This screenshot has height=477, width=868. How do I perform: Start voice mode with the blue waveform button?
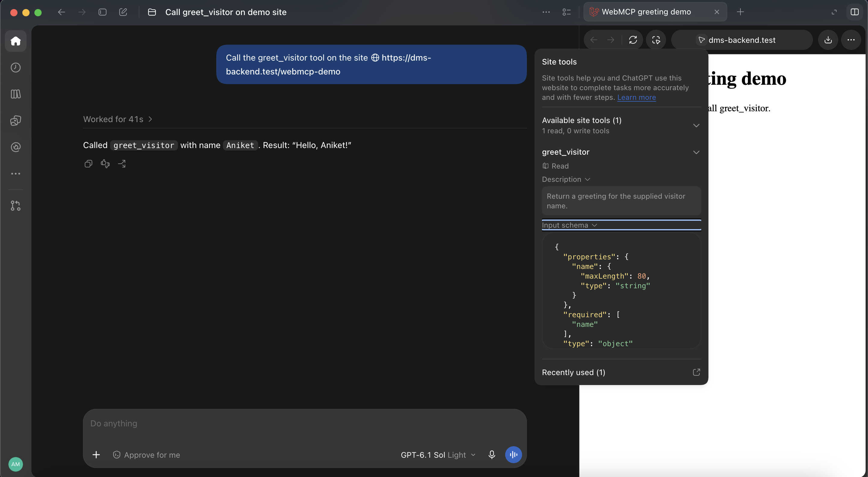[513, 455]
